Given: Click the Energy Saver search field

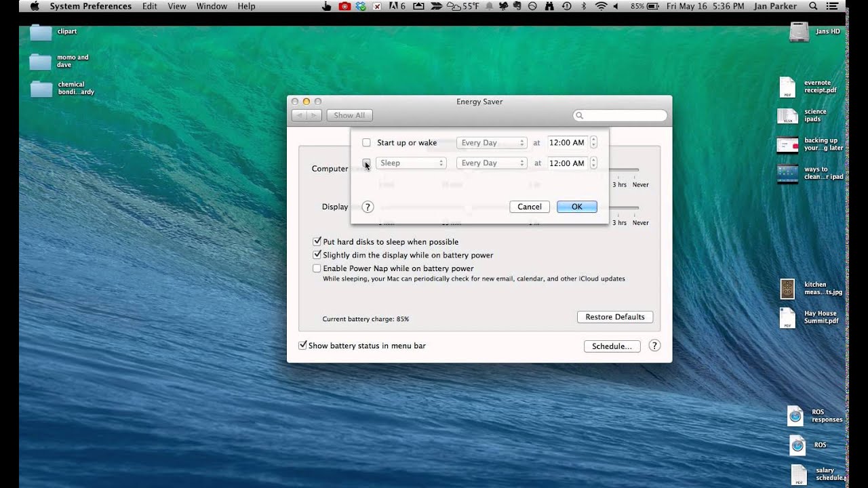Looking at the screenshot, I should tap(620, 116).
